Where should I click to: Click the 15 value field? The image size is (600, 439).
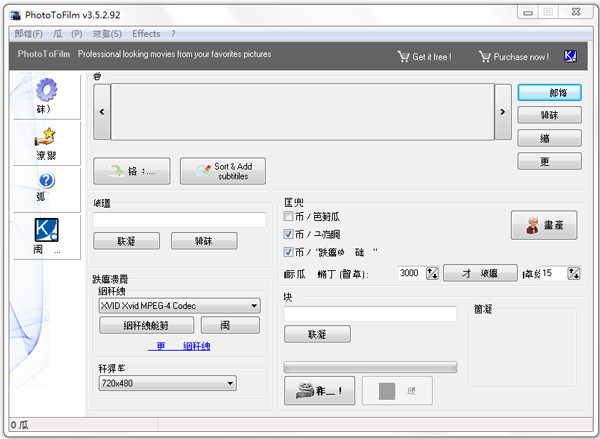tap(554, 273)
